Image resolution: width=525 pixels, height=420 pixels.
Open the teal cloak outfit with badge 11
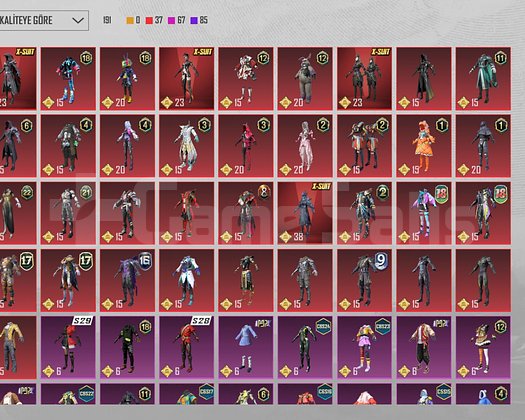(483, 79)
